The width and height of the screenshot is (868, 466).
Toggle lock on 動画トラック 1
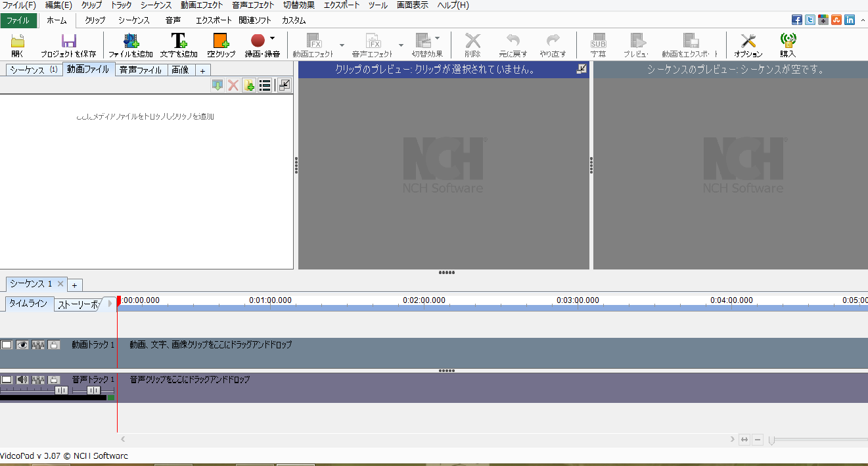[x=54, y=344]
